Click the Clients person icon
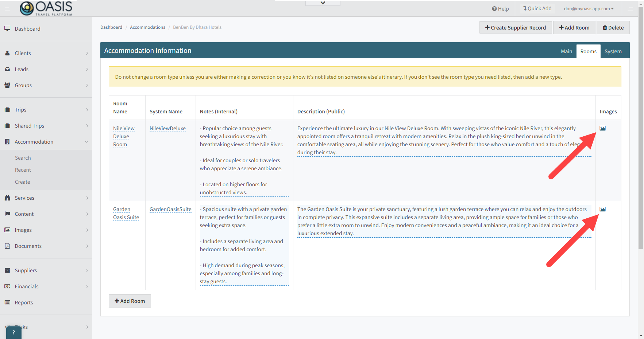Image resolution: width=644 pixels, height=339 pixels. click(x=7, y=53)
